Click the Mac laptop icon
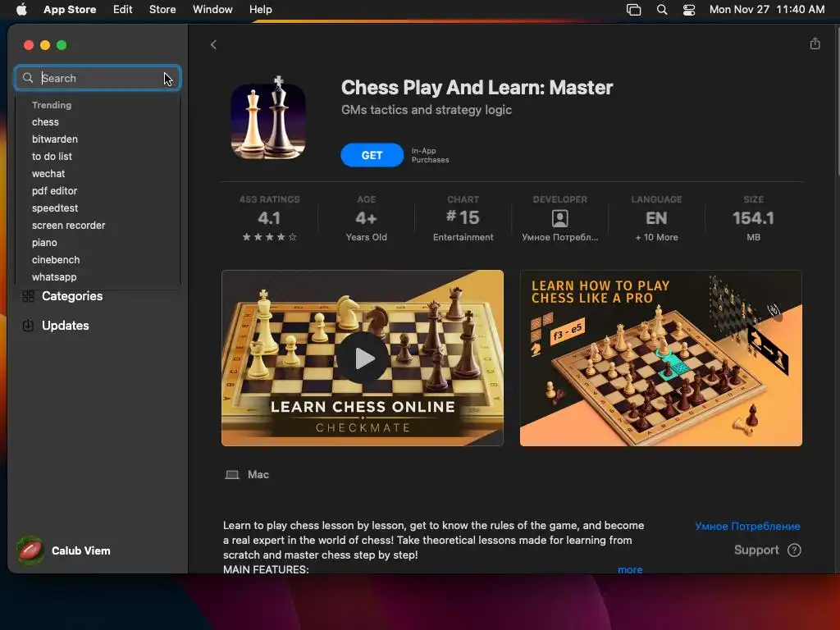This screenshot has height=630, width=840. point(232,475)
